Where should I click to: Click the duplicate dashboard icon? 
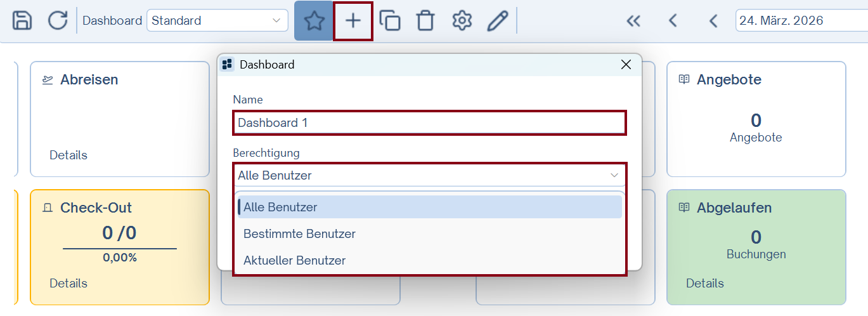pos(389,21)
